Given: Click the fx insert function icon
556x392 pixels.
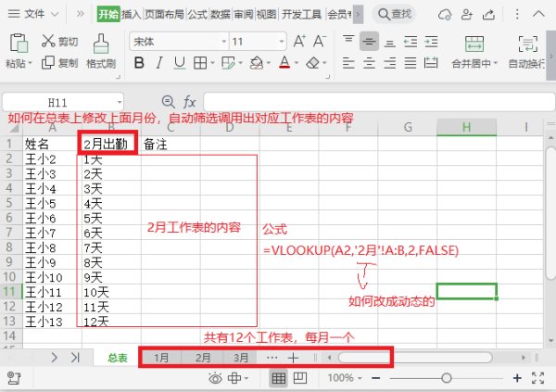Looking at the screenshot, I should 189,102.
